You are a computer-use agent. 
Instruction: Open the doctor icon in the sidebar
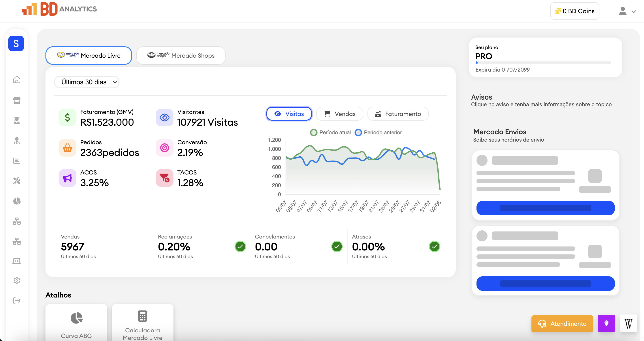click(17, 141)
